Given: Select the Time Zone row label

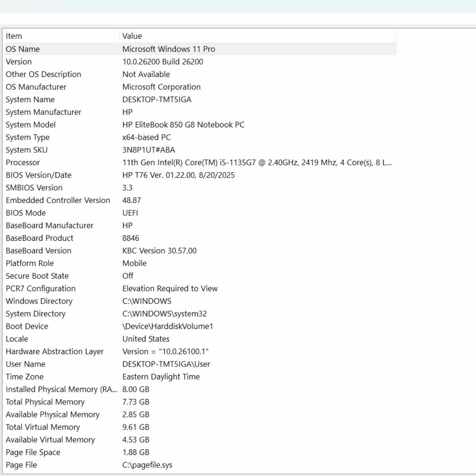Looking at the screenshot, I should point(25,377).
